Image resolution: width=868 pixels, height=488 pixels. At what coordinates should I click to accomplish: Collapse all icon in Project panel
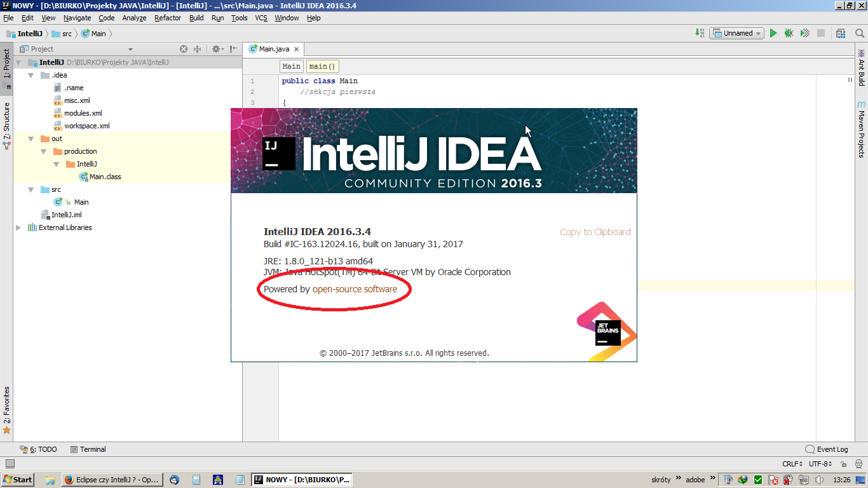pyautogui.click(x=197, y=49)
